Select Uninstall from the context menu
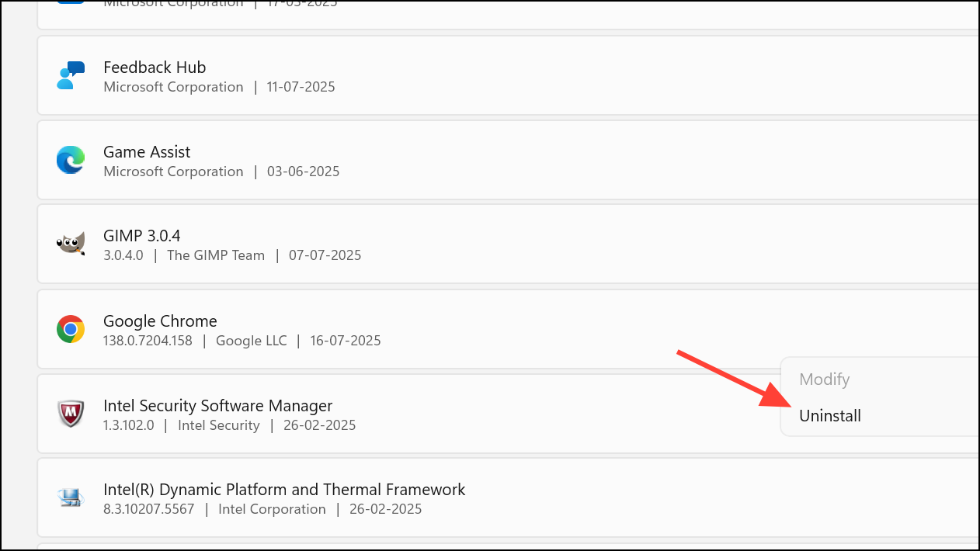The image size is (980, 551). [829, 415]
